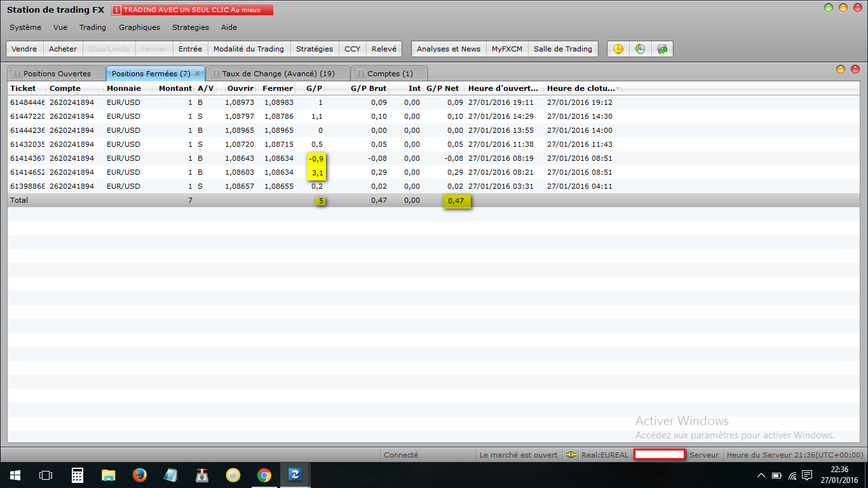The width and height of the screenshot is (868, 488).
Task: Open File Explorer from the taskbar
Action: [109, 475]
